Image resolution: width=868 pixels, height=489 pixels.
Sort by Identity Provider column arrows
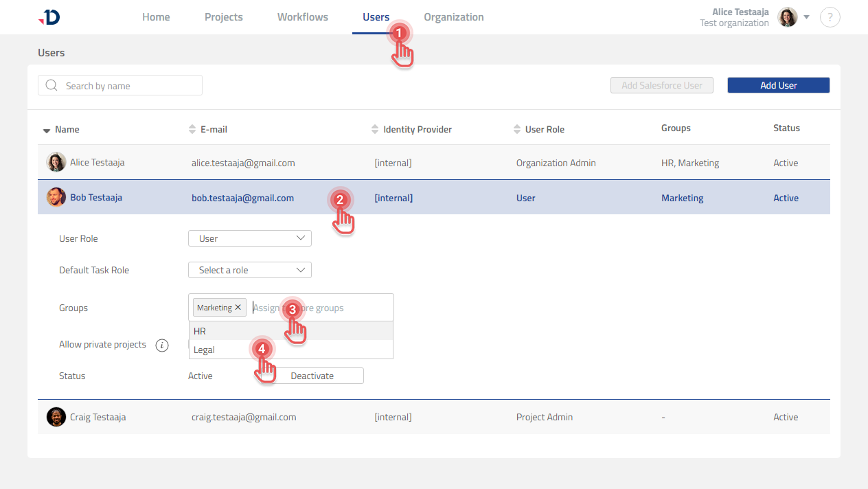pyautogui.click(x=375, y=129)
